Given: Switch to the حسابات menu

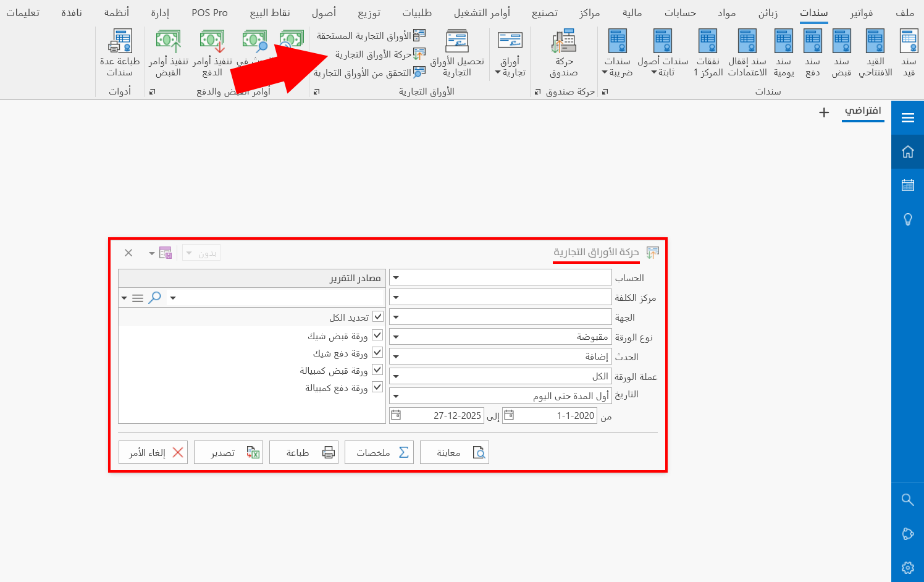Looking at the screenshot, I should pyautogui.click(x=681, y=12).
